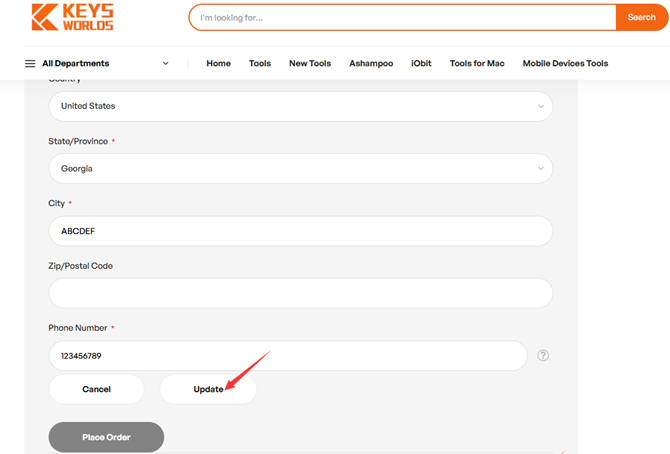The width and height of the screenshot is (670, 454).
Task: Click the Cancel button
Action: click(97, 389)
